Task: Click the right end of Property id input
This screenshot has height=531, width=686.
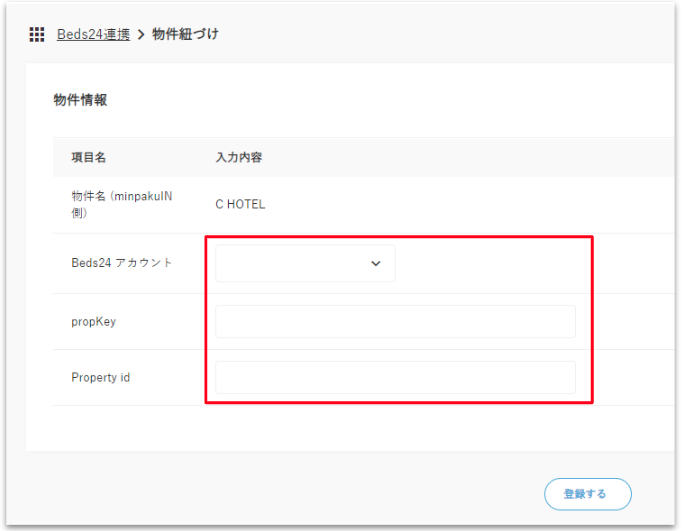Action: coord(568,378)
